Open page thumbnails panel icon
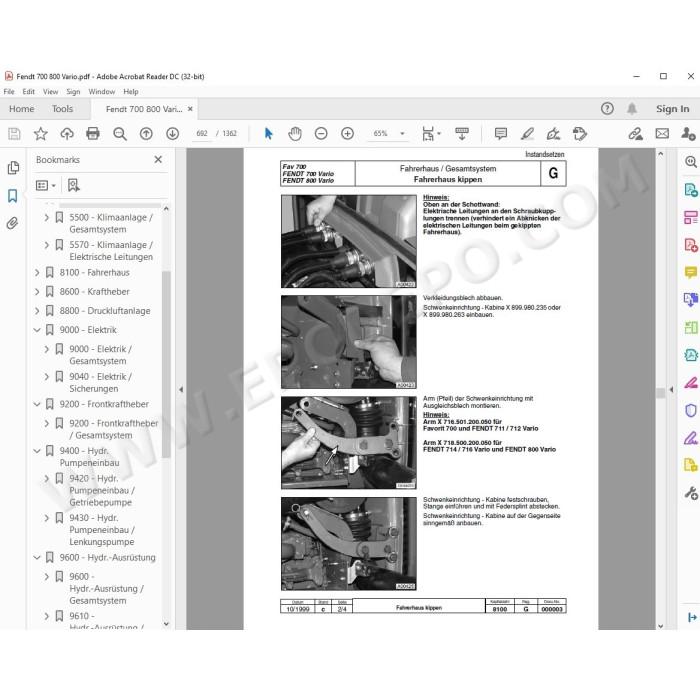This screenshot has height=700, width=700. pos(13,168)
